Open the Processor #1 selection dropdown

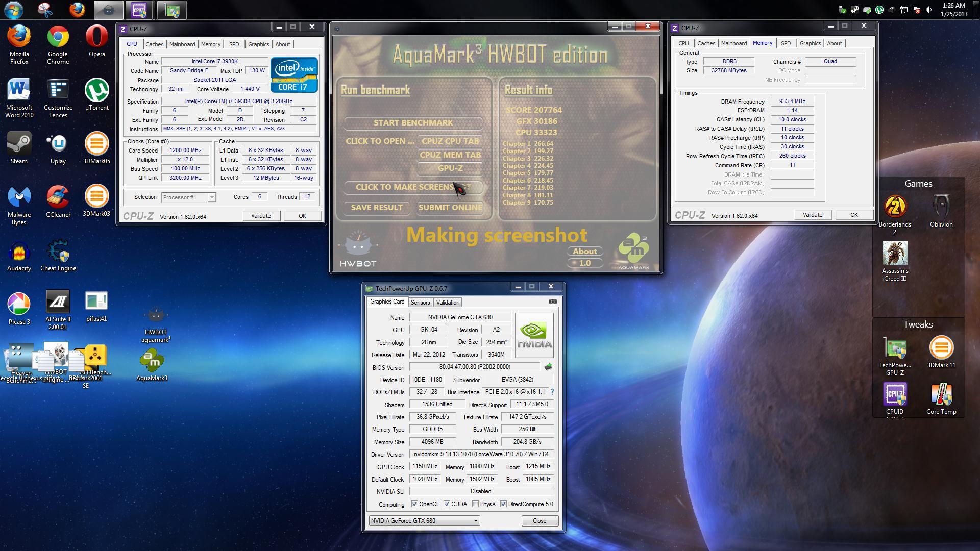tap(189, 197)
